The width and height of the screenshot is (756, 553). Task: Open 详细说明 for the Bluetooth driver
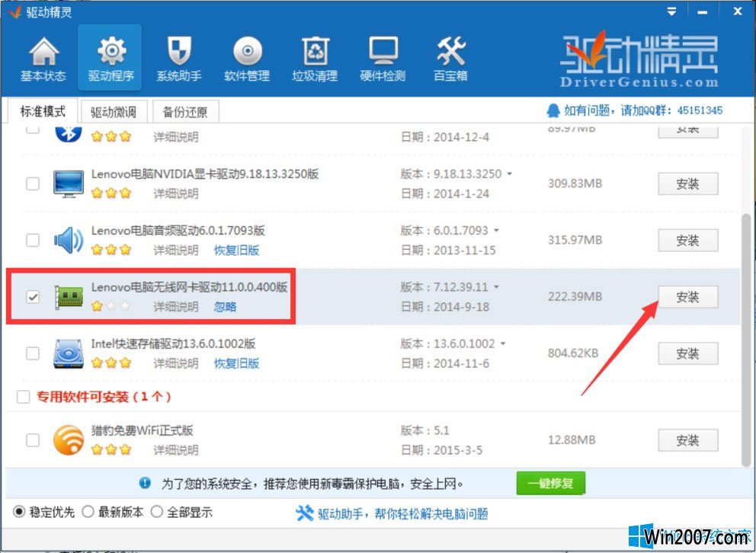175,137
